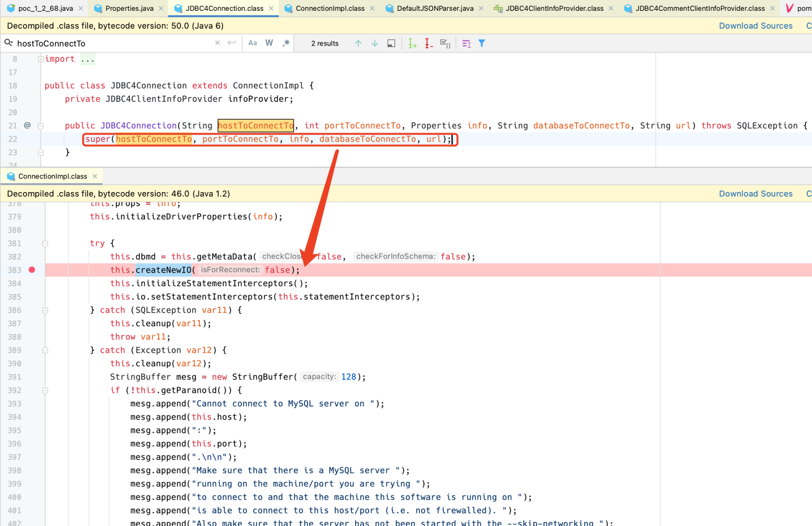This screenshot has height=526, width=812.
Task: Click the hostToConnectTo search input field
Action: pyautogui.click(x=114, y=43)
